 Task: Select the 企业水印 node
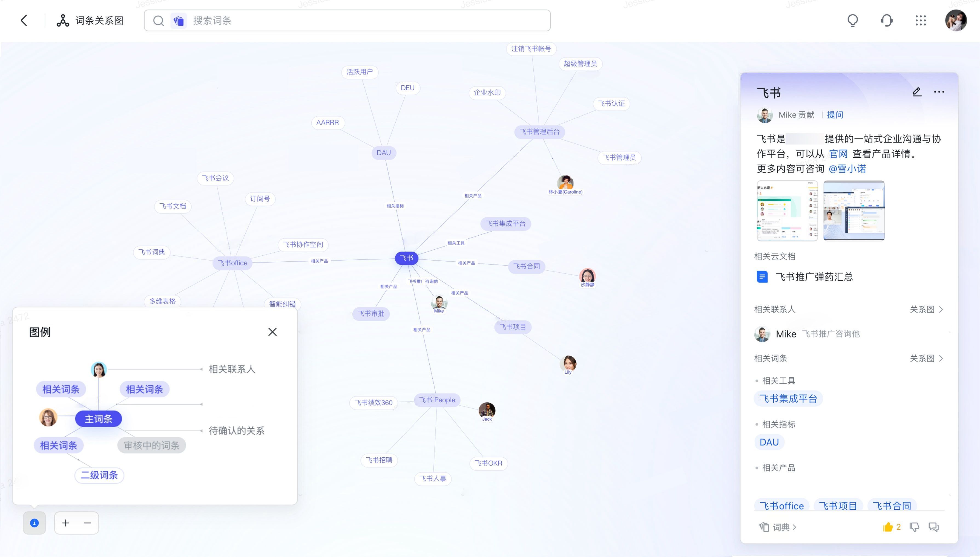(487, 93)
